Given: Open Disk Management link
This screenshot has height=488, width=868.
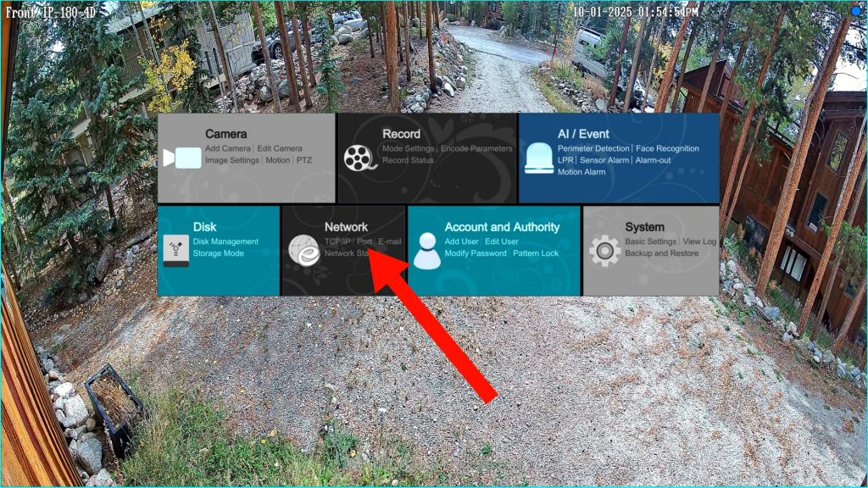Looking at the screenshot, I should (225, 241).
